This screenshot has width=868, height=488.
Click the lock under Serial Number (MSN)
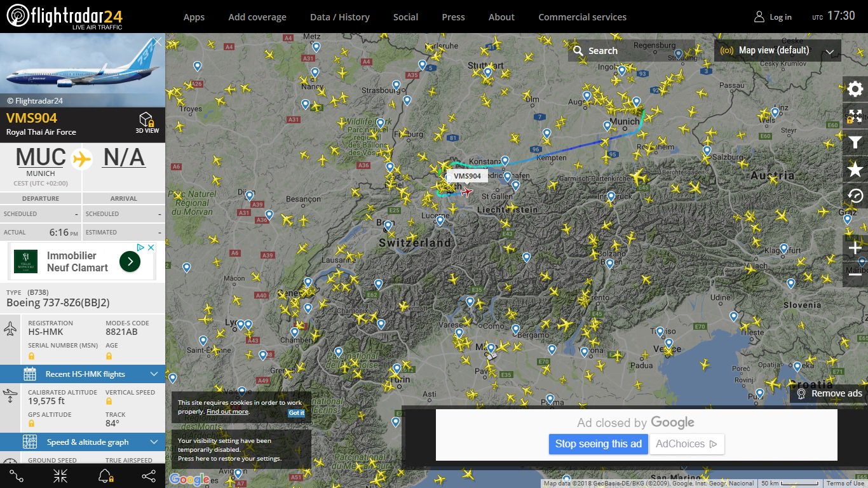tap(31, 356)
